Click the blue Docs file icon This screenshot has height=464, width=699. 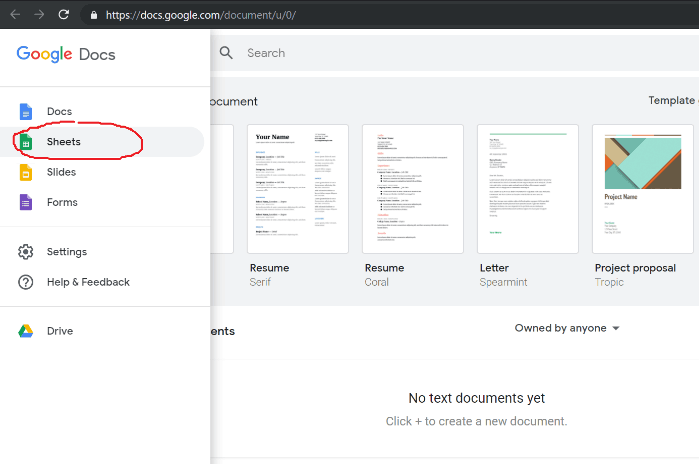coord(26,111)
